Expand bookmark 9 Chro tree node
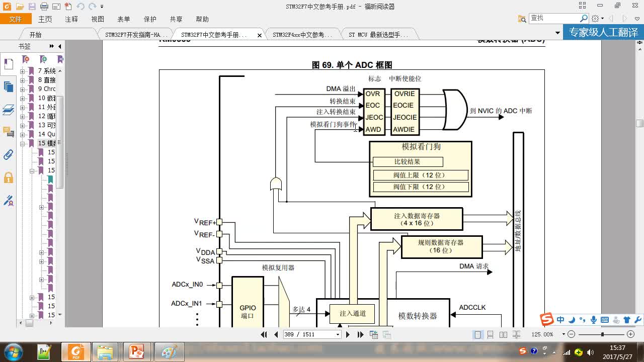 coord(22,89)
